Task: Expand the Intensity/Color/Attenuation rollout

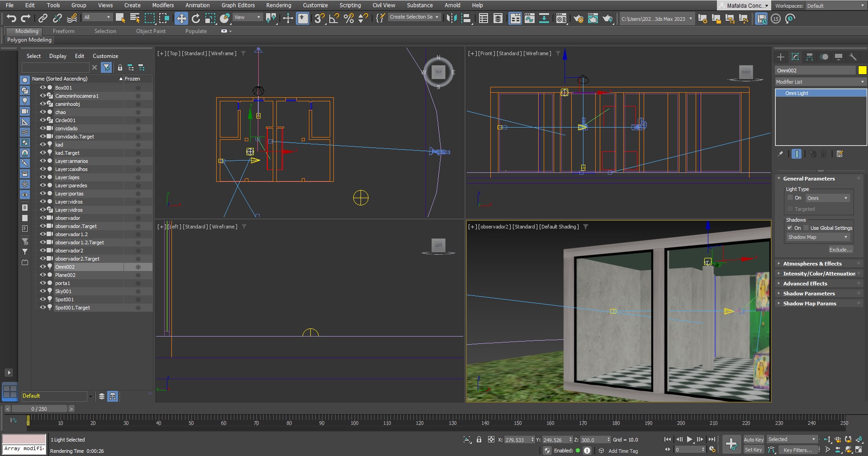Action: pyautogui.click(x=819, y=274)
